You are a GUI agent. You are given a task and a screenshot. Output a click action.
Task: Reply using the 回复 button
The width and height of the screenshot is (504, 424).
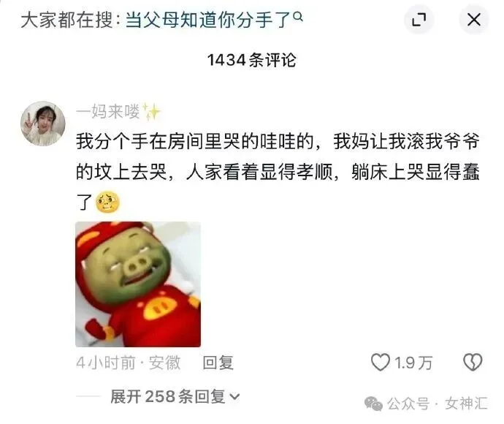(x=218, y=363)
